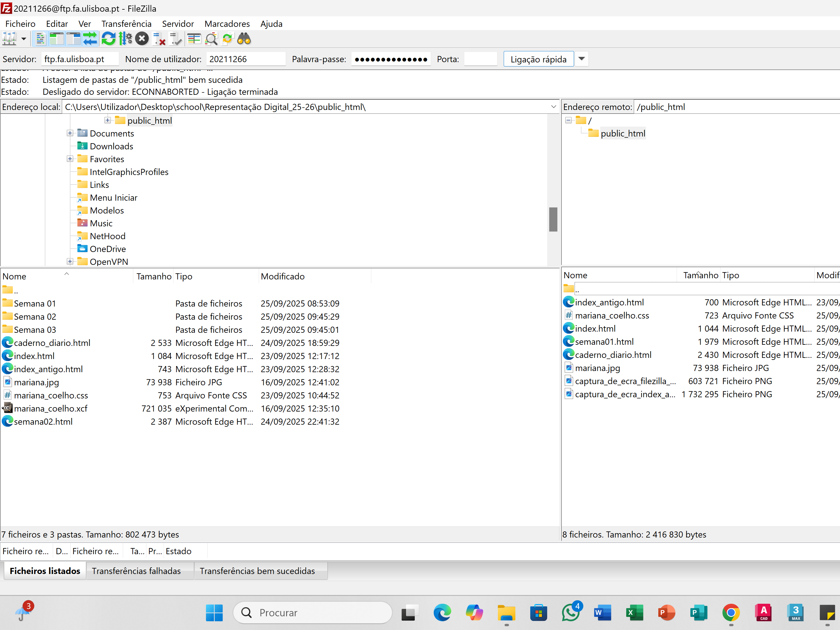
Task: Click local tree vertical scrollbar thumb
Action: click(x=553, y=219)
